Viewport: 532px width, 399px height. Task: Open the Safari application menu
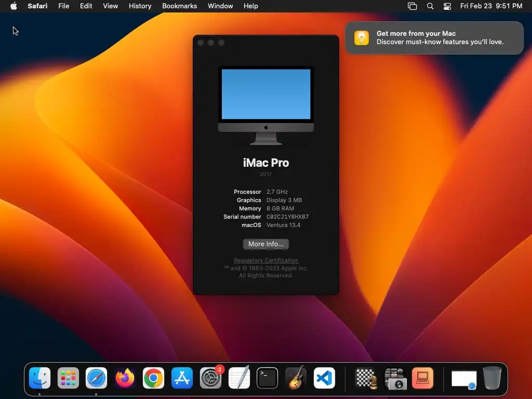coord(37,6)
